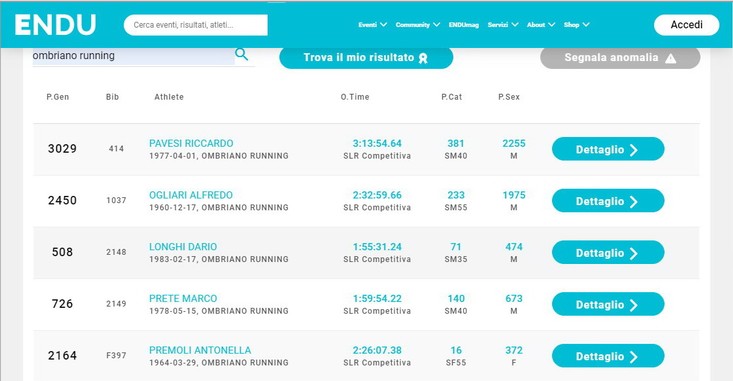Viewport: 733px width, 381px height.
Task: Click the ENDU logo
Action: (x=55, y=25)
